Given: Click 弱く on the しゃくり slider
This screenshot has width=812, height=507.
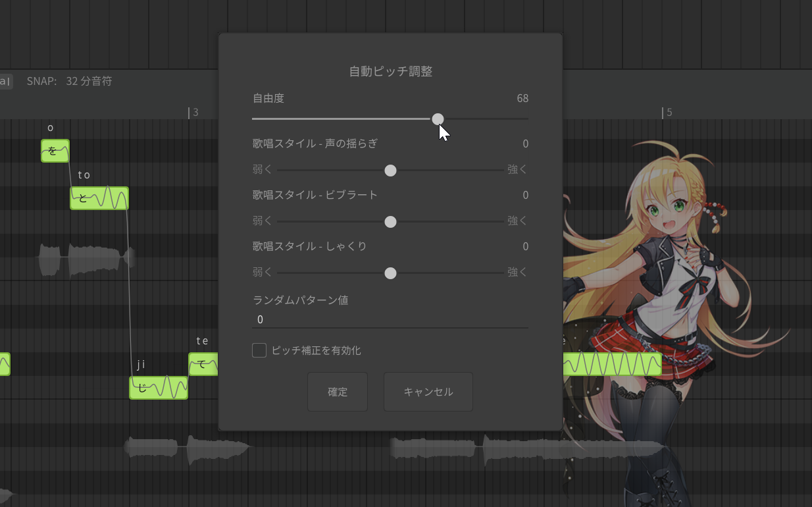Looking at the screenshot, I should click(263, 272).
